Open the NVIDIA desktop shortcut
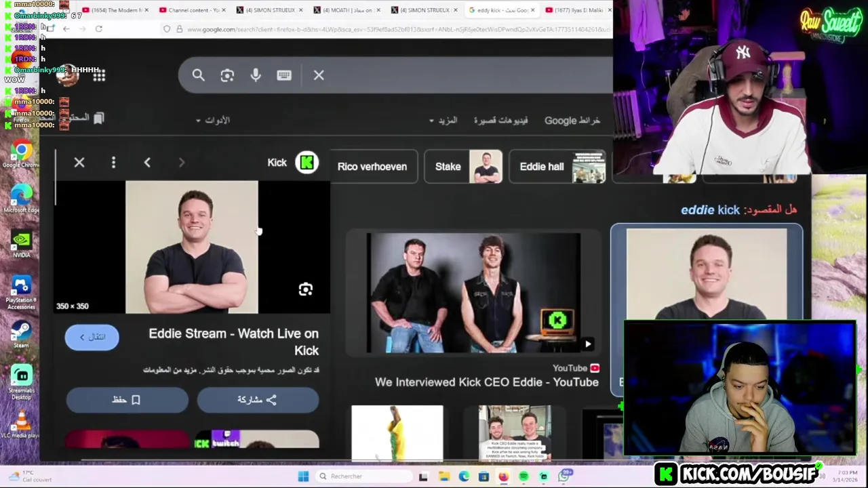868x488 pixels. [x=21, y=244]
